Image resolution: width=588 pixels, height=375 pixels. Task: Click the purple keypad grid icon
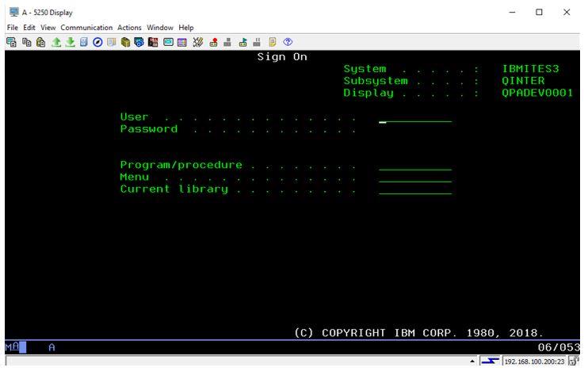[182, 42]
